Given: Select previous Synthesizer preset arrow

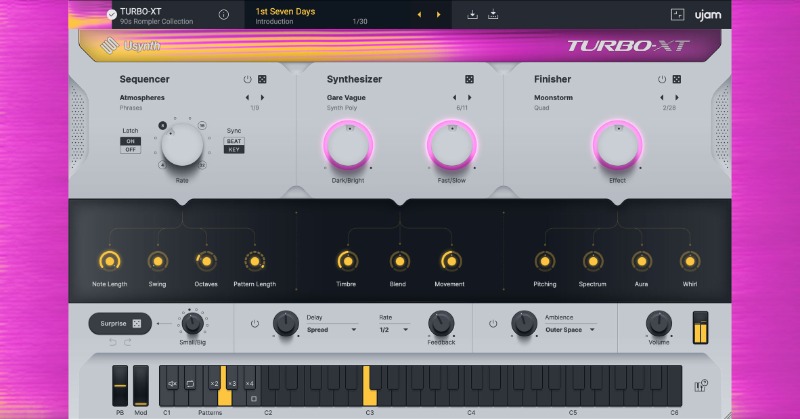Looking at the screenshot, I should point(455,97).
